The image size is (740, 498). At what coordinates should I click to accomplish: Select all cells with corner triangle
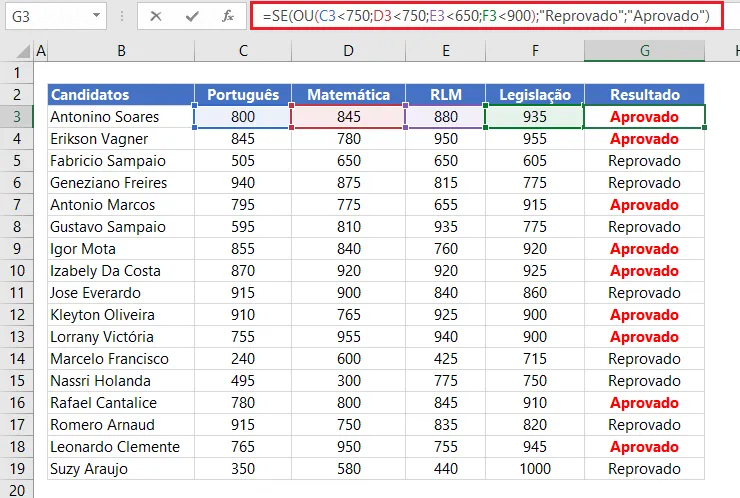23,51
